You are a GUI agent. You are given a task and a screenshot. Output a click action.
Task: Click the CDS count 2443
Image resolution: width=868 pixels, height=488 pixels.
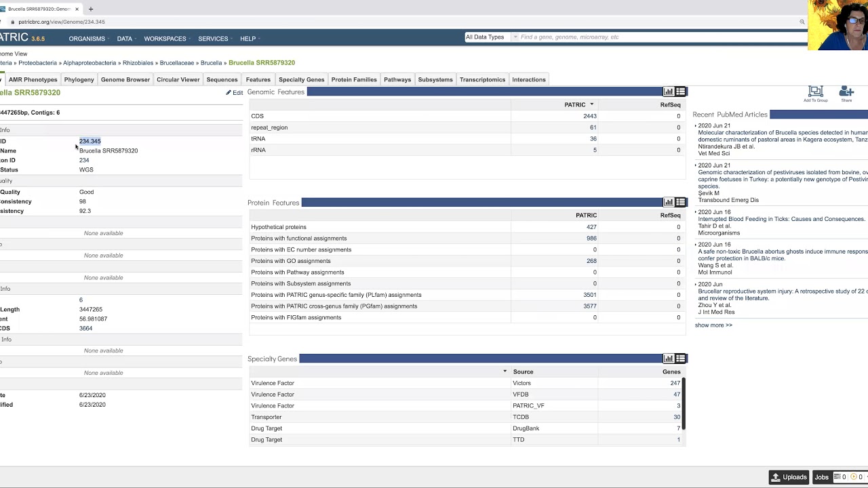point(590,116)
